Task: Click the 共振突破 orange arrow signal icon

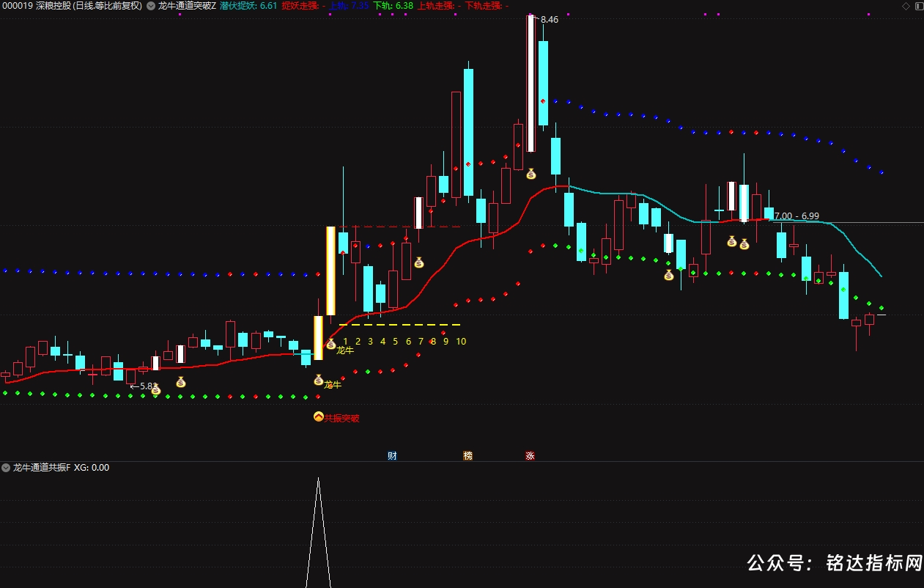Action: coord(318,417)
